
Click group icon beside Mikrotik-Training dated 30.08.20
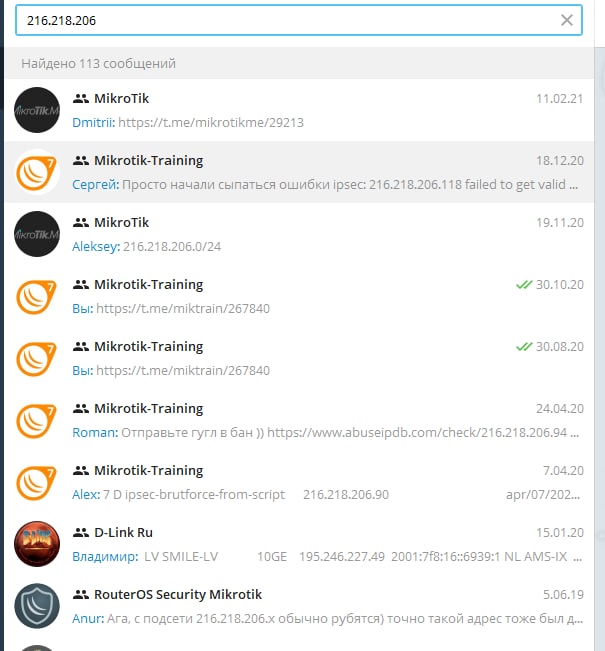pyautogui.click(x=81, y=347)
